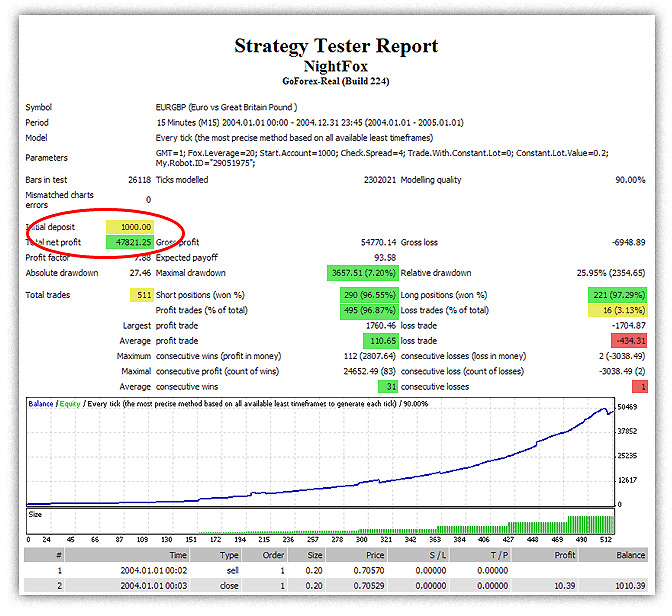Screen dimensions: 672x616
Task: Click Largest loss trade value -1704.87
Action: click(x=629, y=326)
